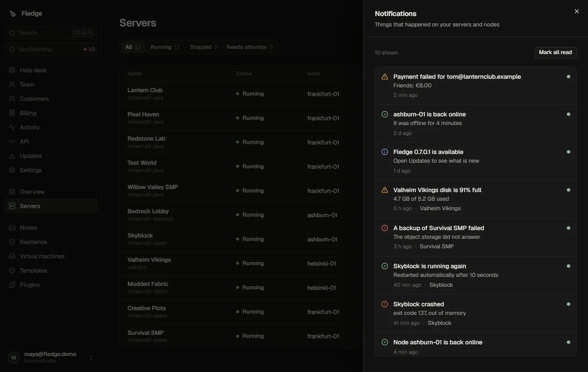Switch to the All servers tab
588x372 pixels.
[133, 47]
